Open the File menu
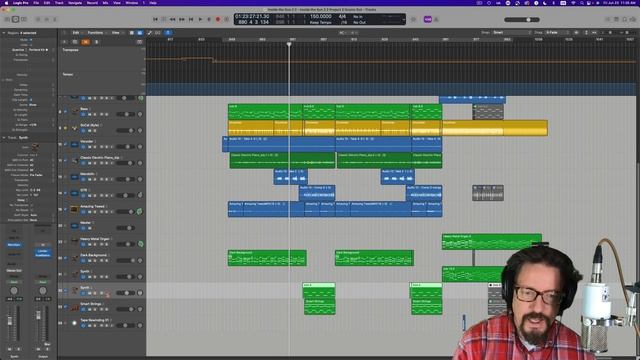The width and height of the screenshot is (640, 360). (x=36, y=3)
